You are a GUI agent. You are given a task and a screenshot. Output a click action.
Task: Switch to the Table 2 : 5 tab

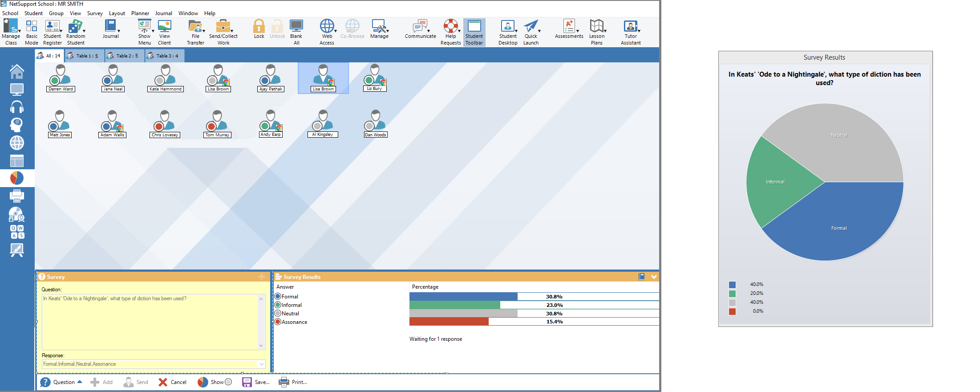click(x=124, y=56)
